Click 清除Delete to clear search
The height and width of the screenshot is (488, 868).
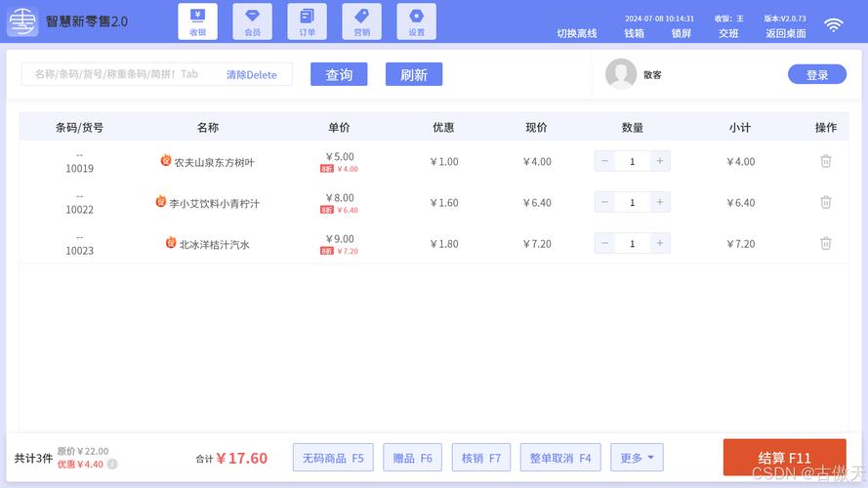(x=251, y=75)
